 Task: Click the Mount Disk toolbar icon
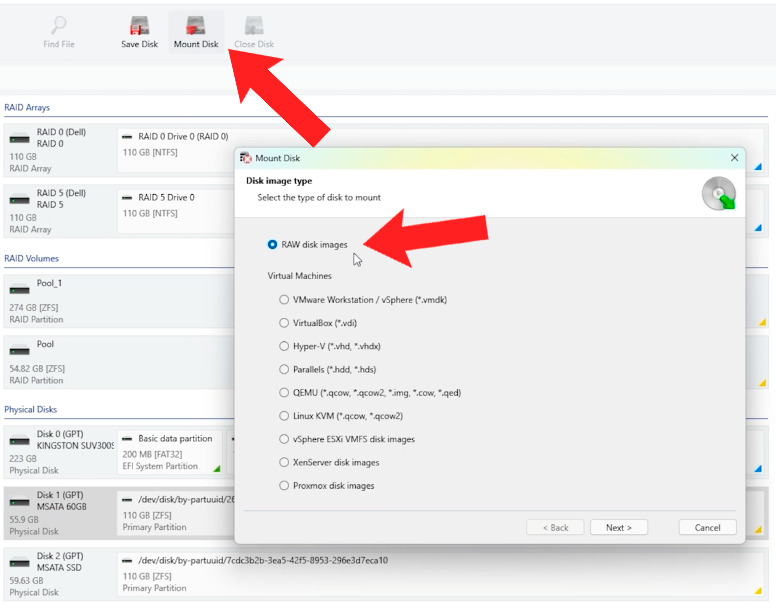(x=196, y=25)
